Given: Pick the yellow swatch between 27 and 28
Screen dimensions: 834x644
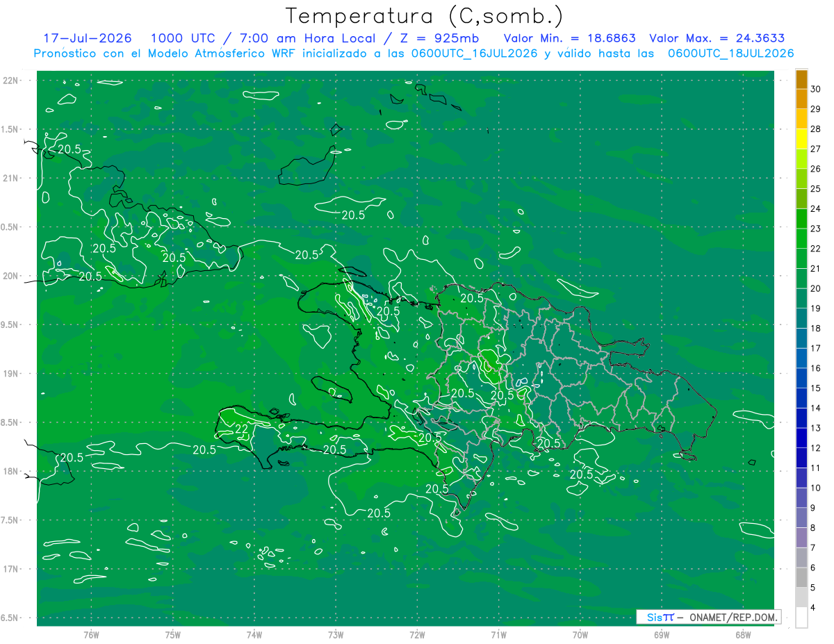Looking at the screenshot, I should [802, 139].
